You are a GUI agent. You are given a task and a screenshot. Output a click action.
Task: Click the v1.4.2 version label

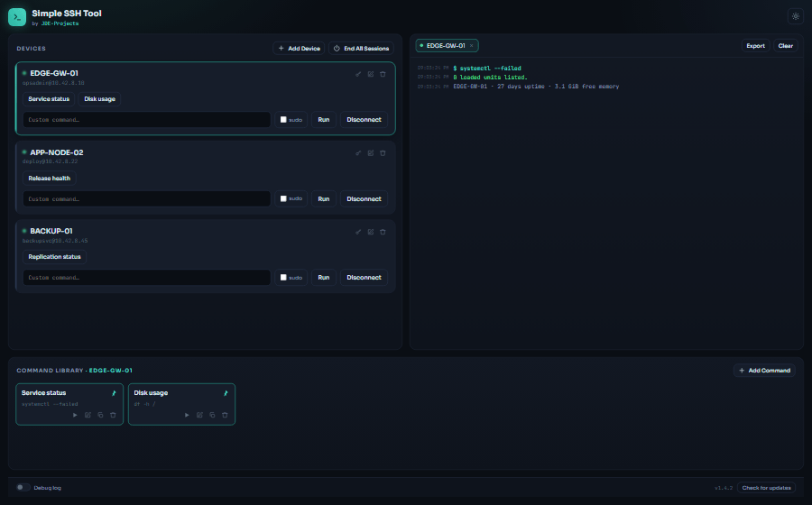(x=724, y=488)
